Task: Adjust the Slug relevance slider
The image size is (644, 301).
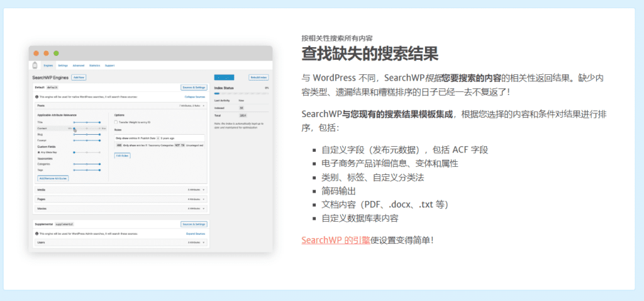Action: pos(87,135)
